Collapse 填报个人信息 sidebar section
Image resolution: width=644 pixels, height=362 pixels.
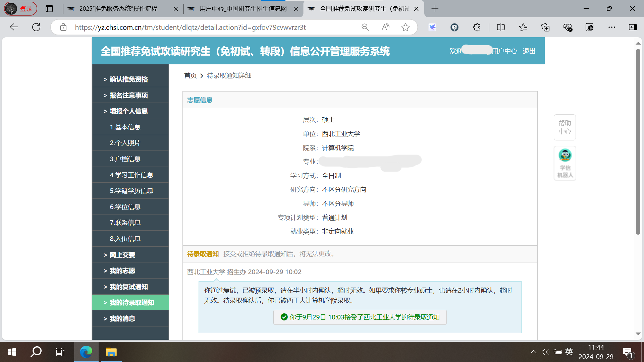130,111
